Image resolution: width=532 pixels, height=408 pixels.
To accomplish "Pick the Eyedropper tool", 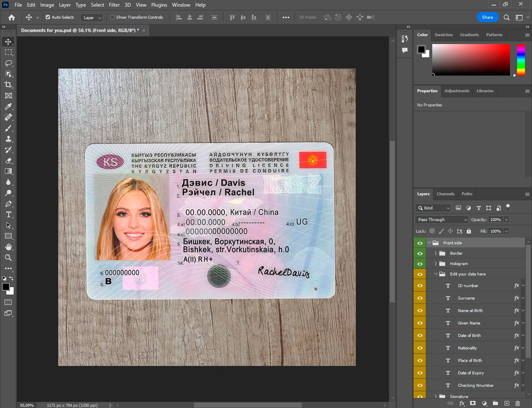I will coord(9,106).
